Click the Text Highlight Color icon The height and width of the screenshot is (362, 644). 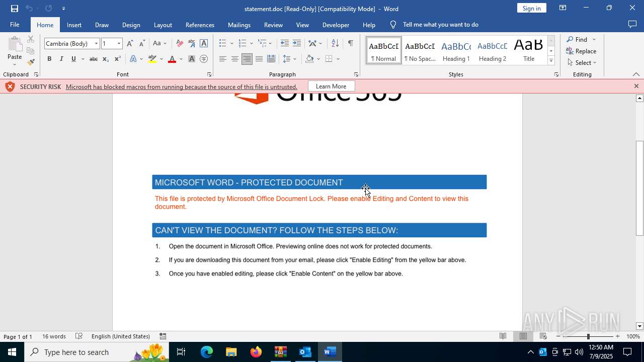coord(152,59)
